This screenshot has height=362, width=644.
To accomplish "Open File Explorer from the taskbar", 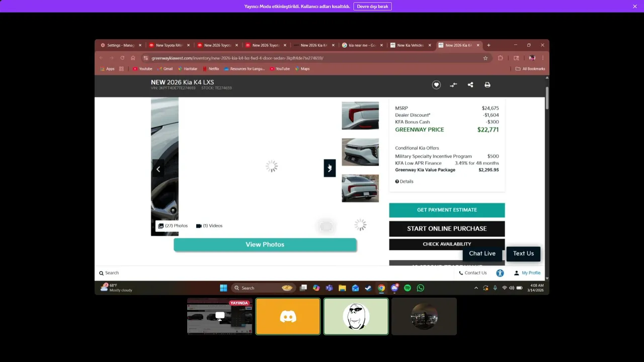I will pyautogui.click(x=342, y=288).
